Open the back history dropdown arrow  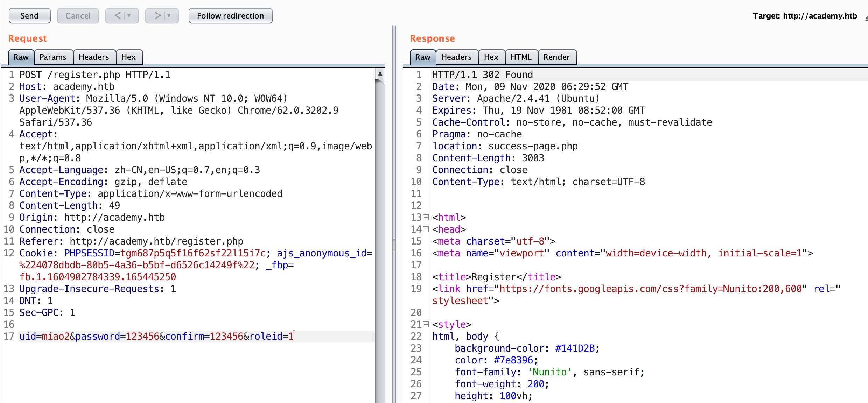(129, 16)
